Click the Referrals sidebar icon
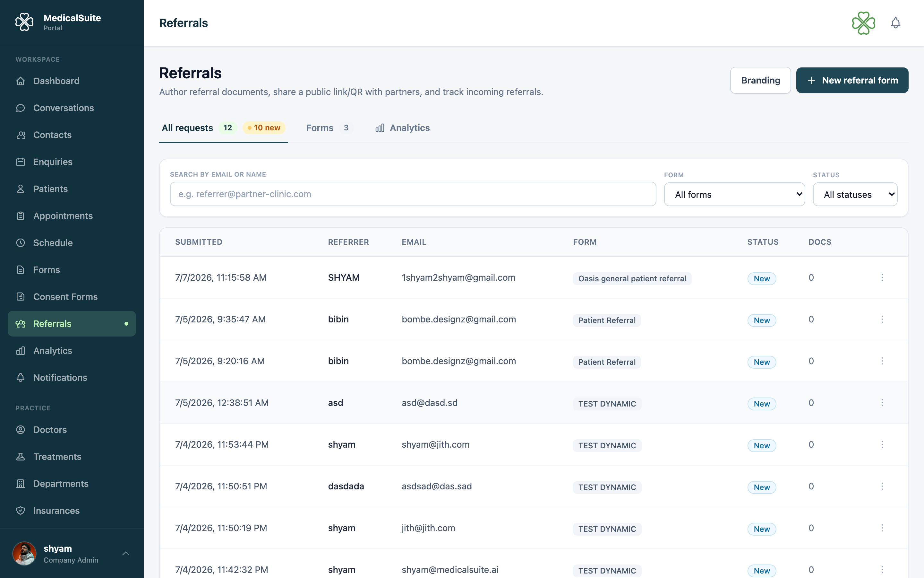The height and width of the screenshot is (578, 924). coord(21,324)
